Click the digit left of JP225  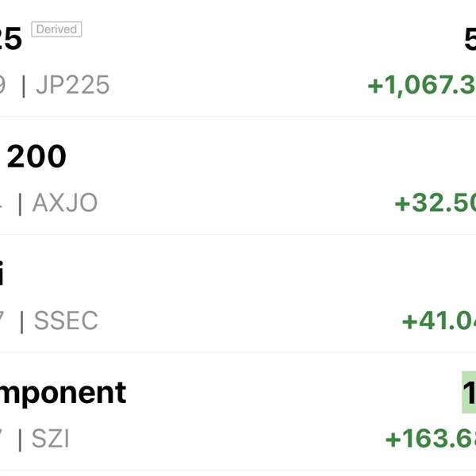point(2,85)
